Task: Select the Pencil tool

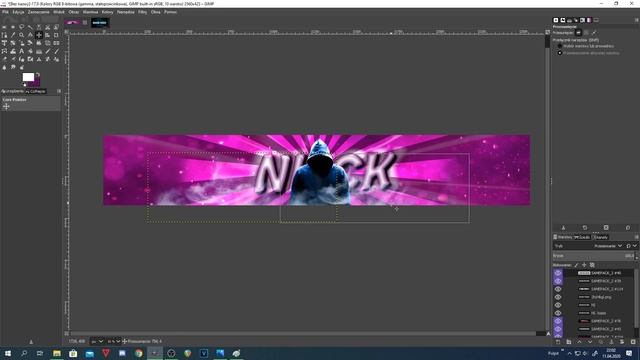Action: [x=48, y=51]
